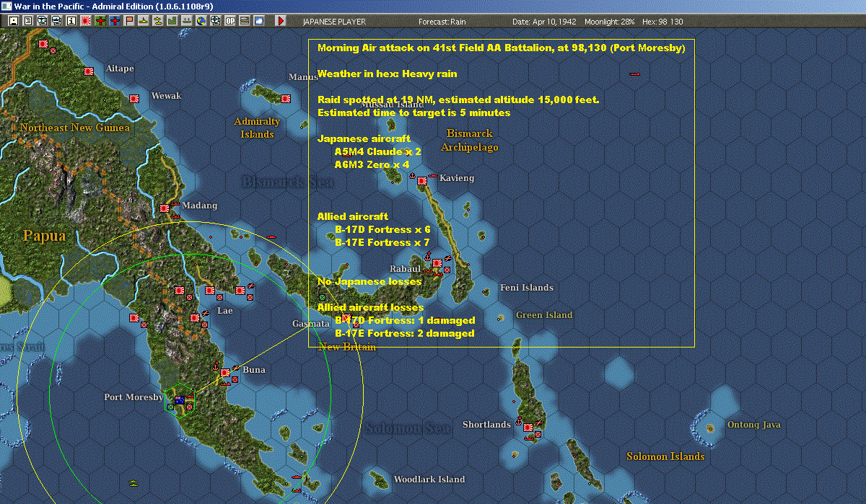The image size is (866, 504).
Task: Click the save game disk icon
Action: (x=14, y=21)
